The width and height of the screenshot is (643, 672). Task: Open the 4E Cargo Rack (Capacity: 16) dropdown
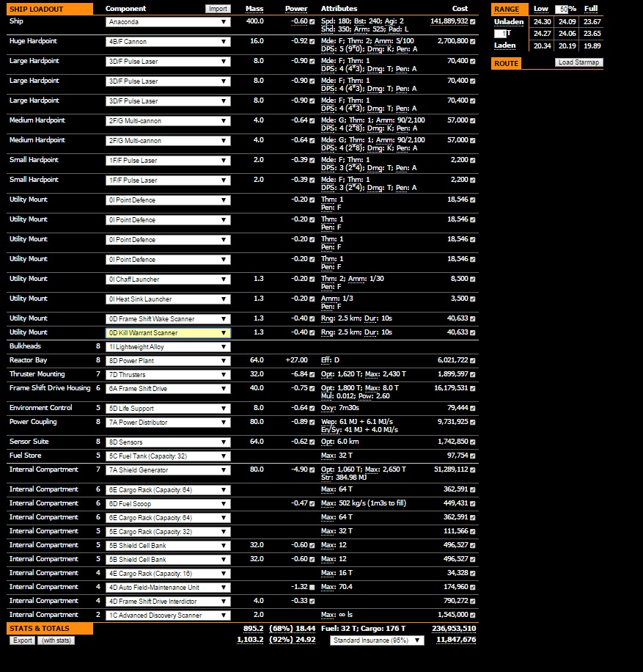(x=168, y=574)
